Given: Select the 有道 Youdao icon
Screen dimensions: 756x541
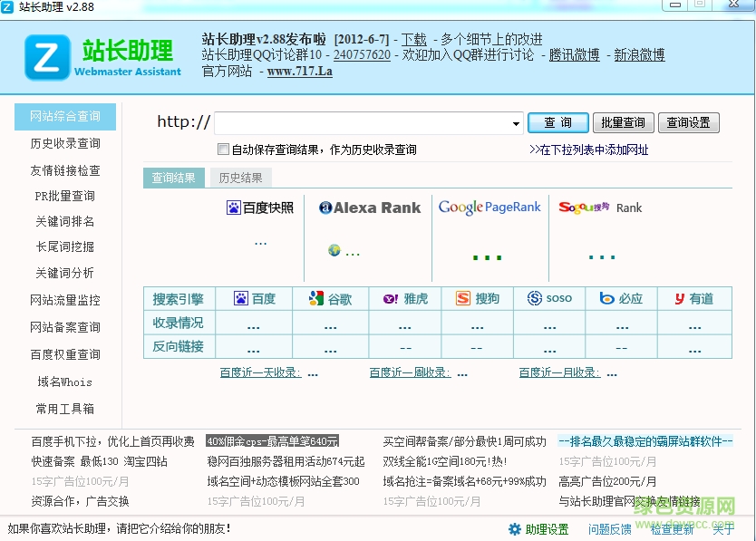Looking at the screenshot, I should point(682,298).
